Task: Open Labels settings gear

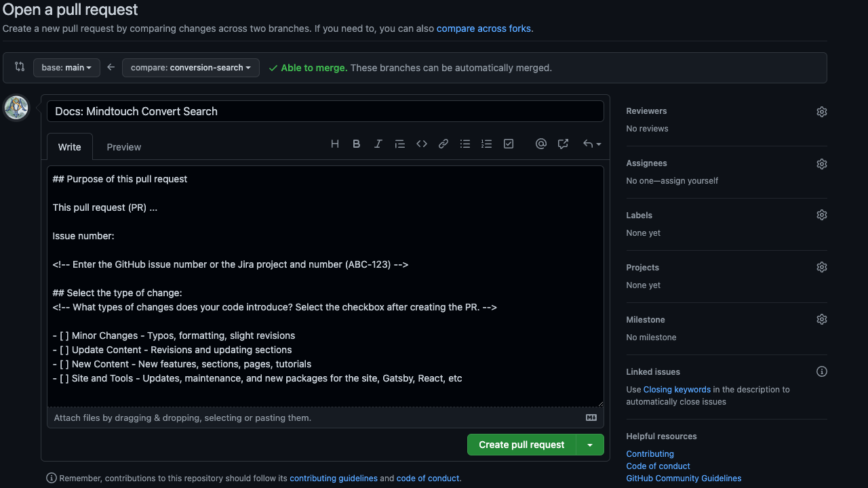Action: (821, 214)
